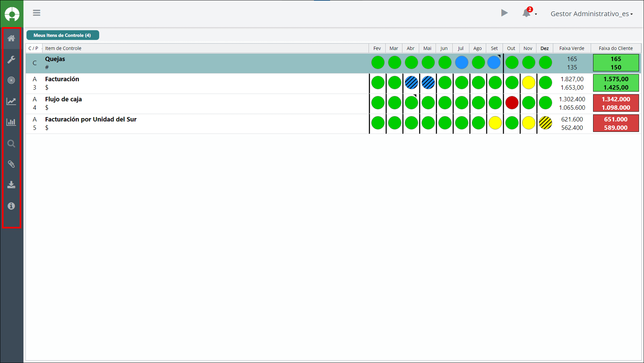Select the Meus Itens de Controle tab
Screen dimensions: 644x363
point(63,35)
